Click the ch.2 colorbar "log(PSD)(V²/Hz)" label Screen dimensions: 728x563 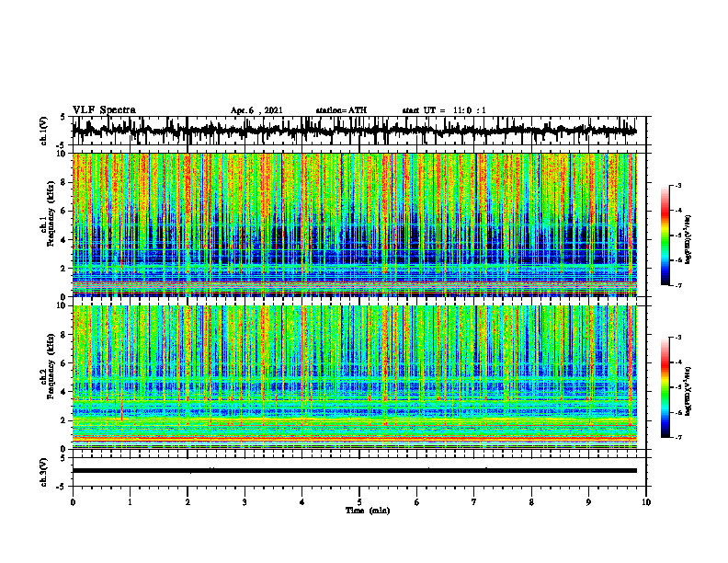pyautogui.click(x=688, y=391)
